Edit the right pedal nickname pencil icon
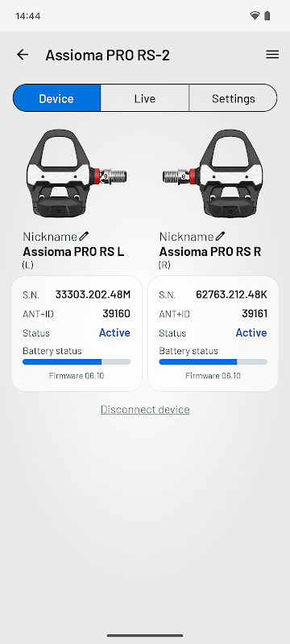The height and width of the screenshot is (644, 290). (221, 236)
